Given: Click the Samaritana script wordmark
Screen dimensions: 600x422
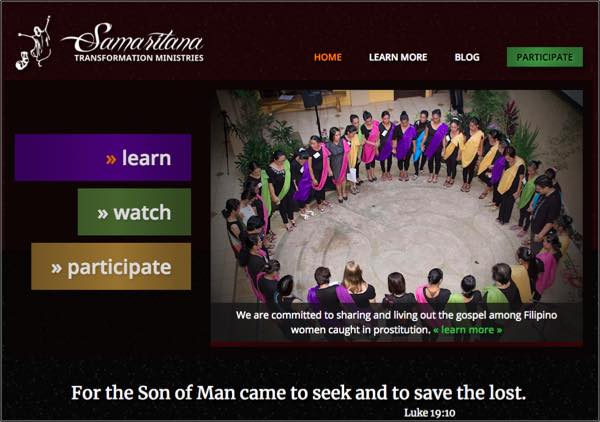Looking at the screenshot, I should [133, 38].
